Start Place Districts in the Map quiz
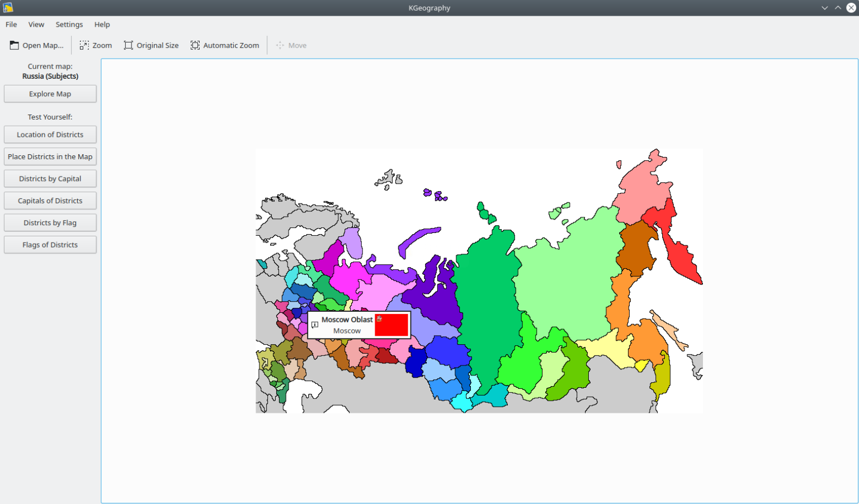The image size is (859, 504). tap(50, 156)
